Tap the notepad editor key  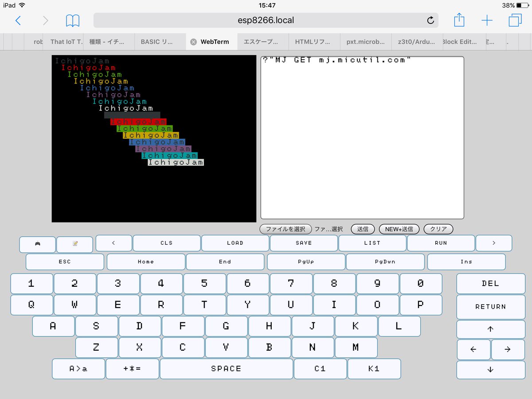click(75, 244)
